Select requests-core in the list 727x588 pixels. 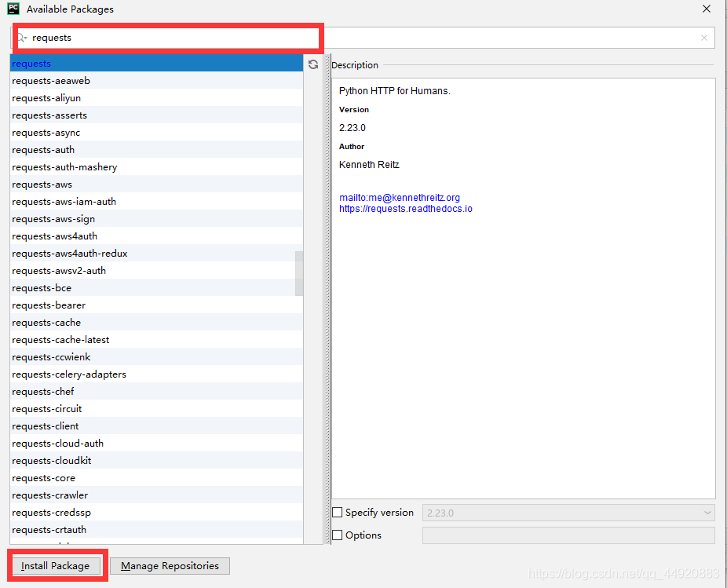click(x=156, y=477)
